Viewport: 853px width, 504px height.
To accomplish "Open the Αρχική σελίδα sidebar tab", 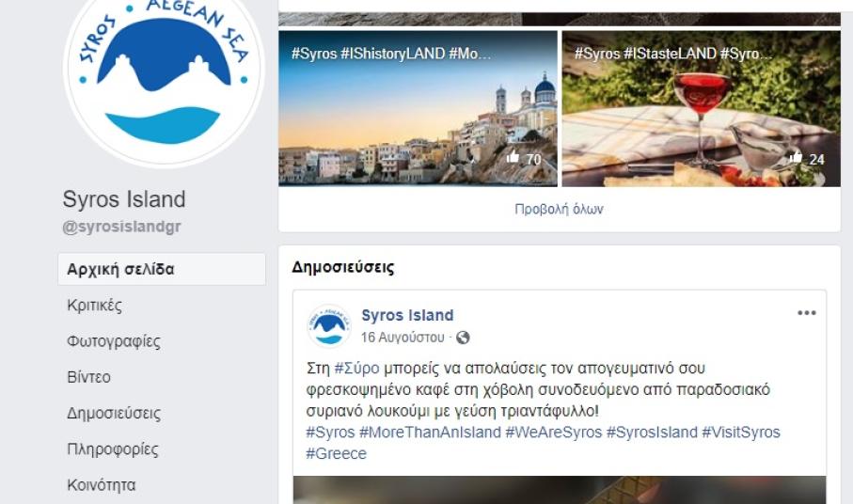I will coord(162,269).
